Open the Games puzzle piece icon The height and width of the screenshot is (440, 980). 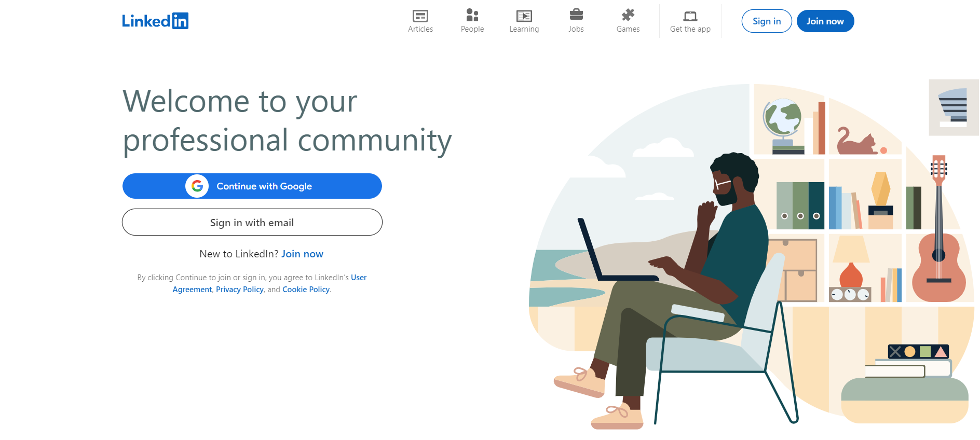[x=628, y=15]
